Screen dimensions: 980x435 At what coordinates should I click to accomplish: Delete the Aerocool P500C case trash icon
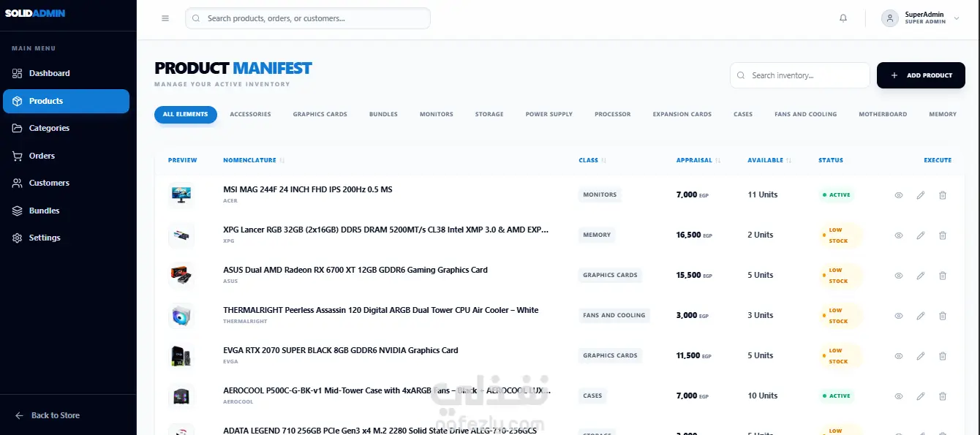pos(943,396)
